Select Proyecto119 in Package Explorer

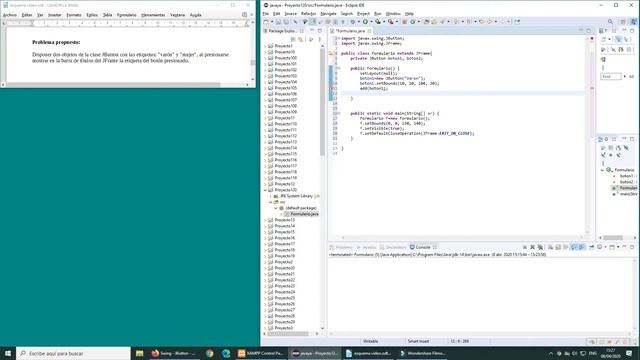[285, 178]
